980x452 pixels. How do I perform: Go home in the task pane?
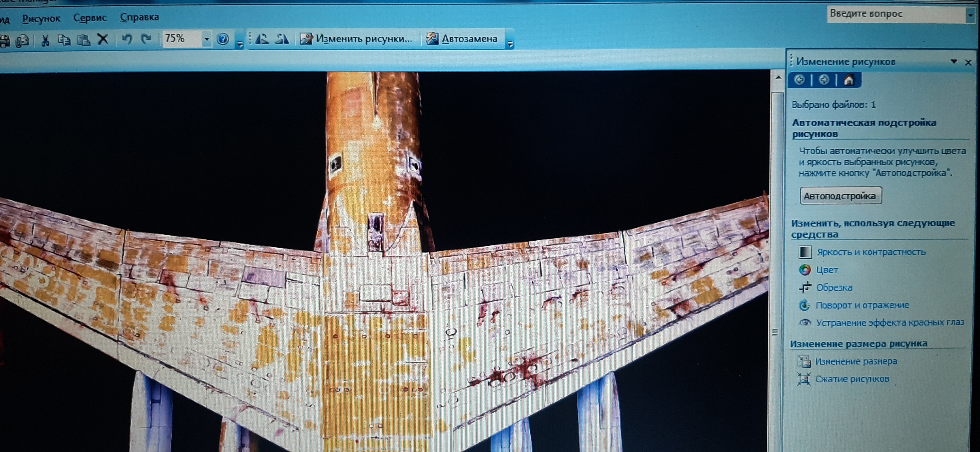click(x=849, y=80)
